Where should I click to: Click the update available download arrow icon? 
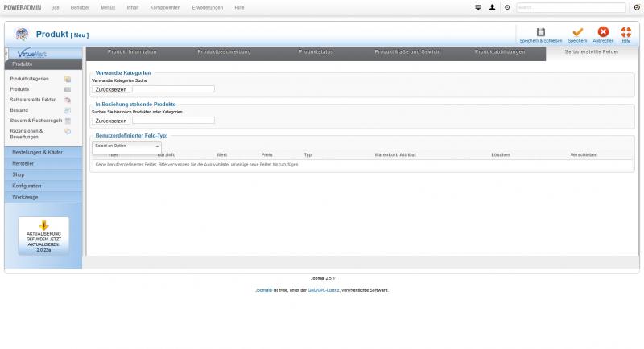pyautogui.click(x=43, y=225)
